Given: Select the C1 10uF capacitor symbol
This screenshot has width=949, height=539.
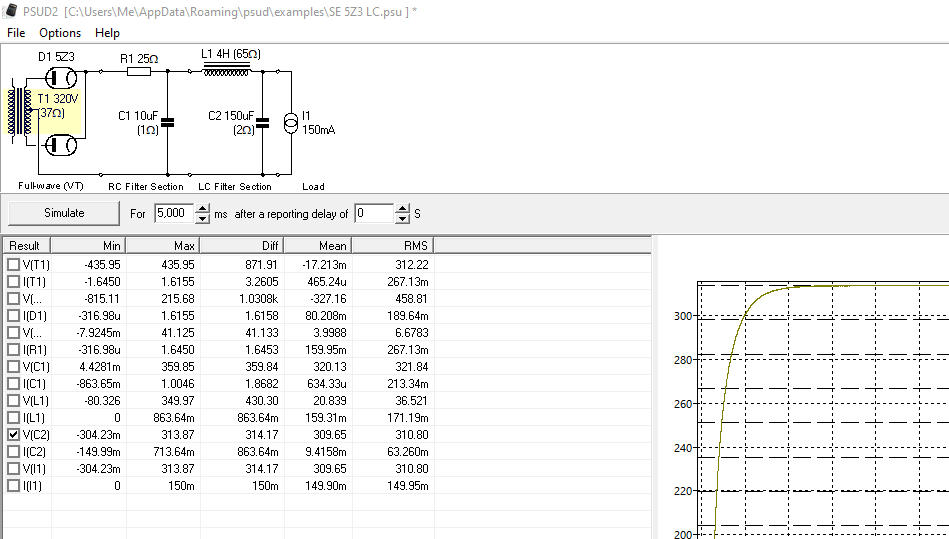Looking at the screenshot, I should [168, 123].
